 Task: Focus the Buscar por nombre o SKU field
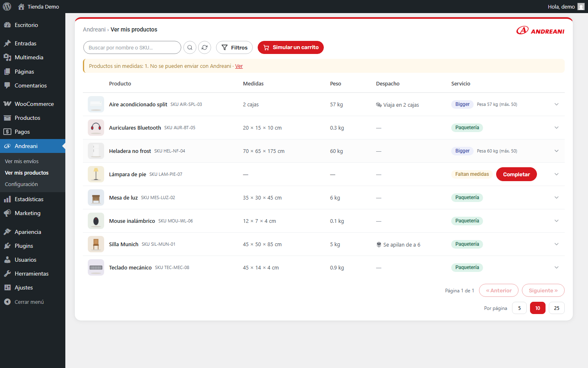point(132,47)
